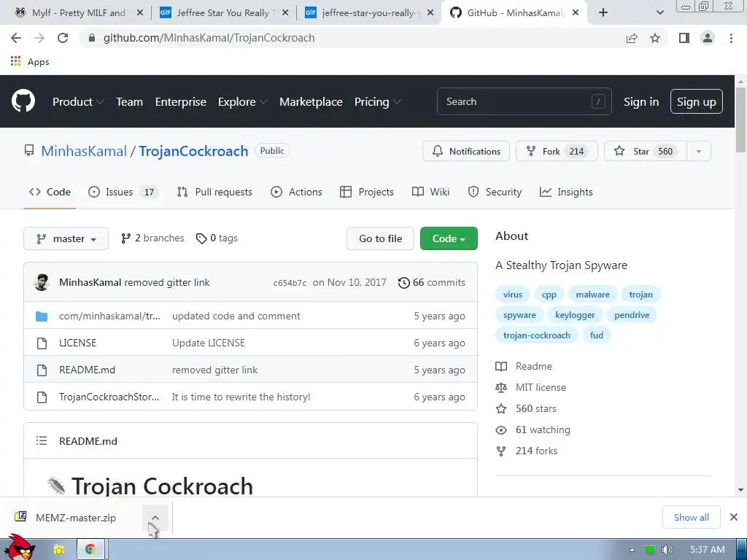
Task: Open a new browser tab with plus
Action: pyautogui.click(x=603, y=13)
